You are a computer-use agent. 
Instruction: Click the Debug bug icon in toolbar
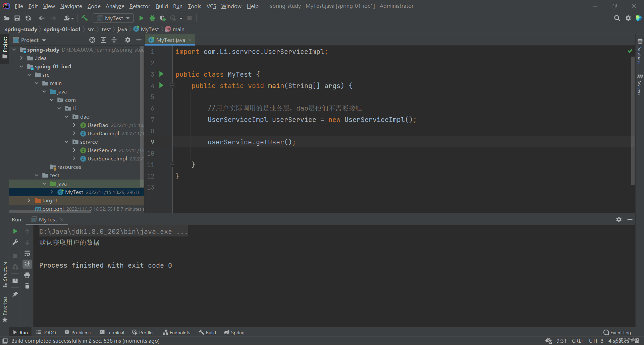(x=152, y=18)
